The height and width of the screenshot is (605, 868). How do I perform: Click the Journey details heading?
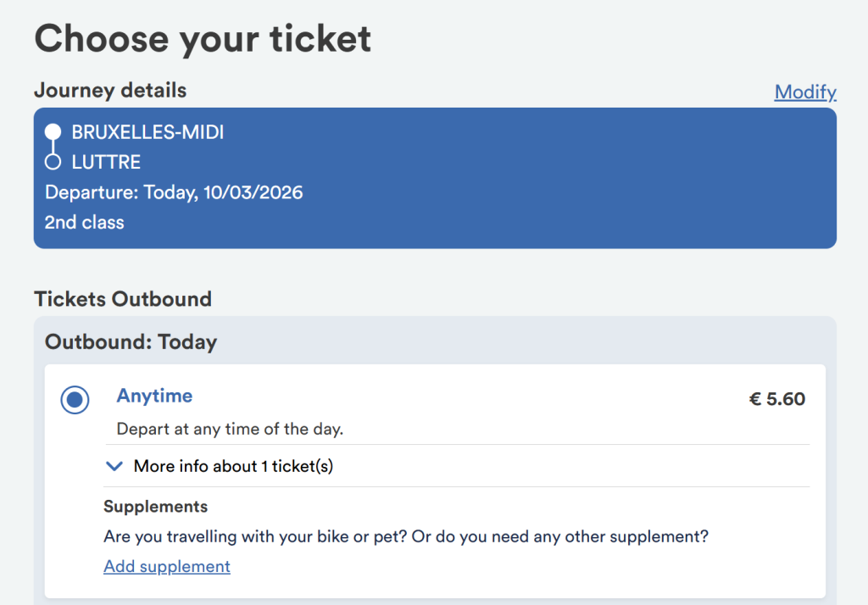click(x=110, y=90)
